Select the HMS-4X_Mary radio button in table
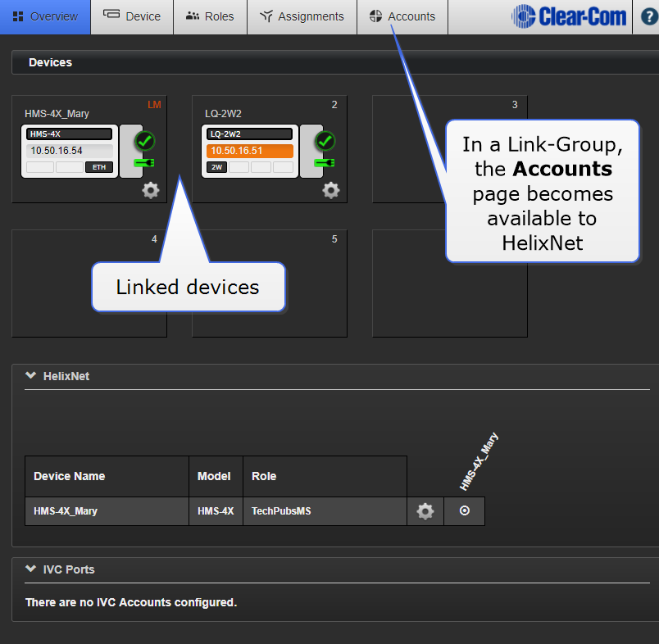The image size is (659, 644). point(465,510)
